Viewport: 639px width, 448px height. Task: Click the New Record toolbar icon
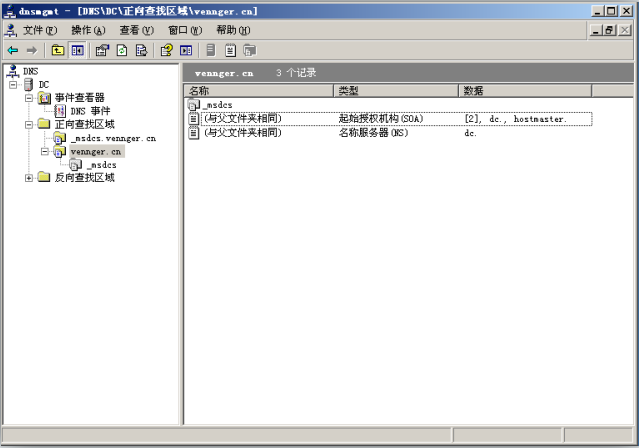230,50
